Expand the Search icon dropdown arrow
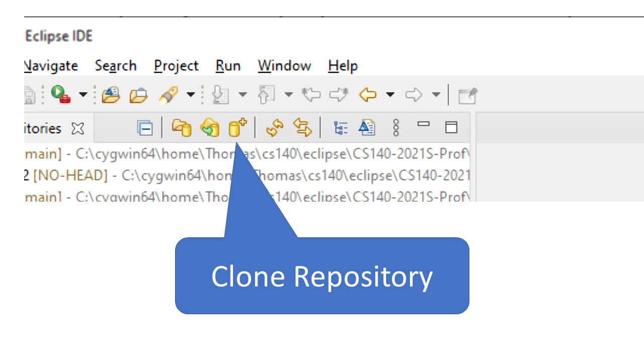This screenshot has width=644, height=362. pos(190,95)
